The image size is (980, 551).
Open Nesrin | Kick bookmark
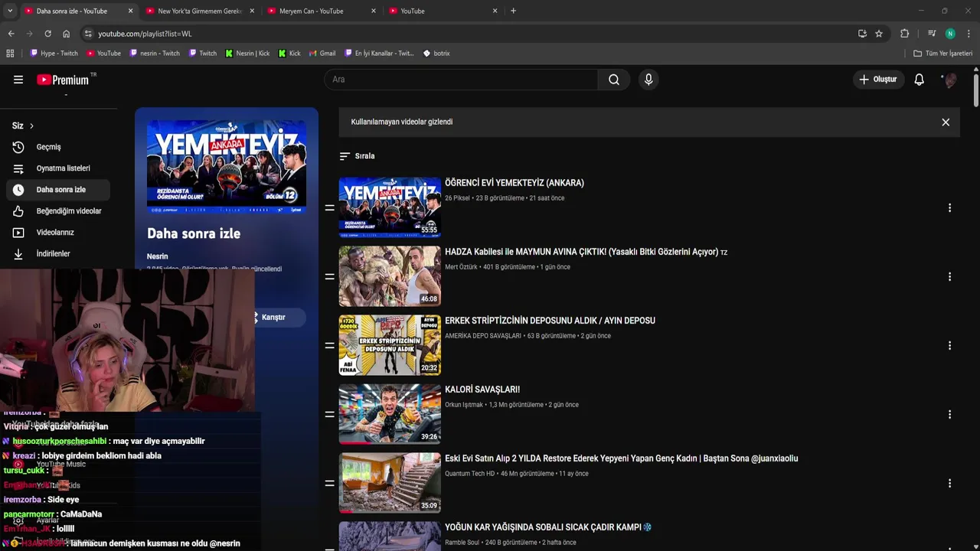[x=247, y=54]
